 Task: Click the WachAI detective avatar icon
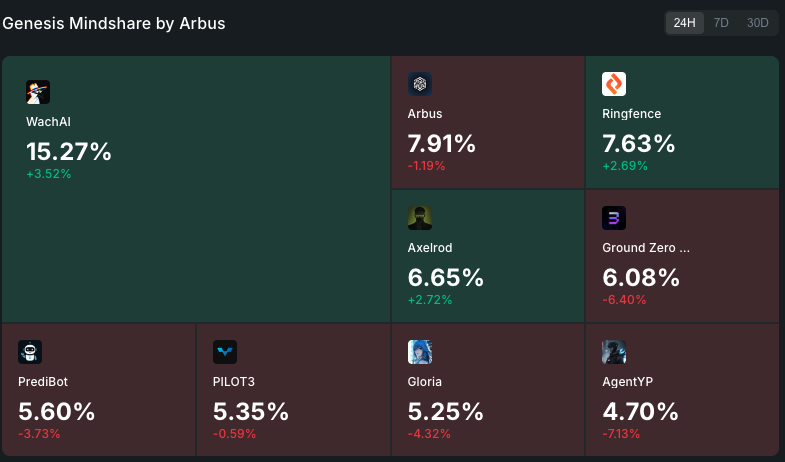[x=38, y=92]
